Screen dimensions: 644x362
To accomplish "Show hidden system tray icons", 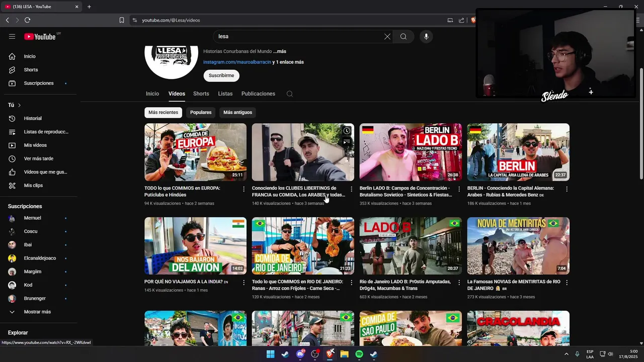I will pos(567,354).
